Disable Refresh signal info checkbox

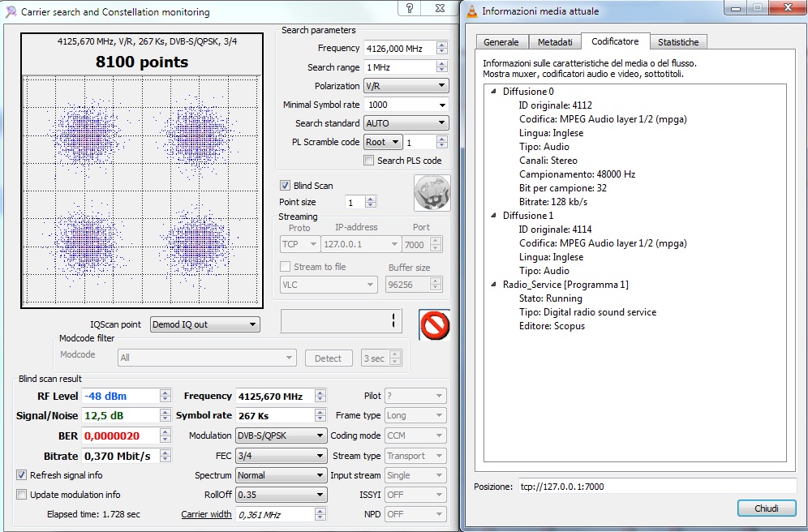point(21,475)
